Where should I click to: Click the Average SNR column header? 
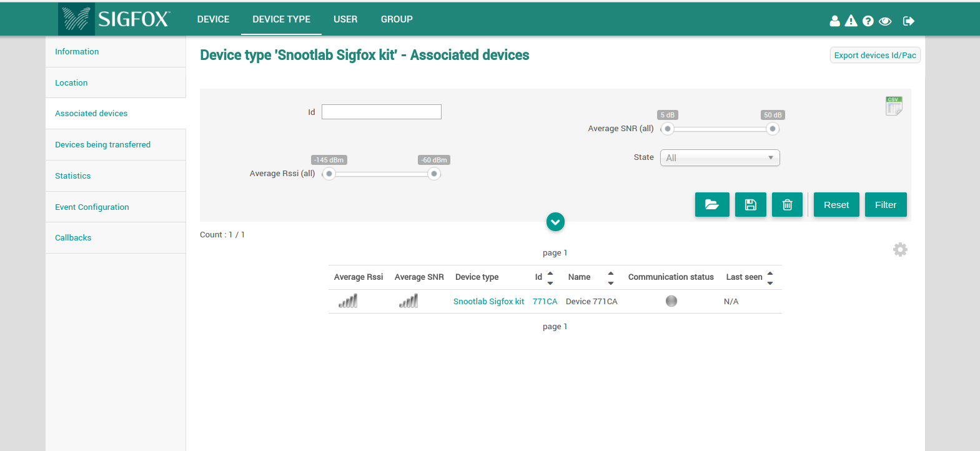click(x=419, y=277)
